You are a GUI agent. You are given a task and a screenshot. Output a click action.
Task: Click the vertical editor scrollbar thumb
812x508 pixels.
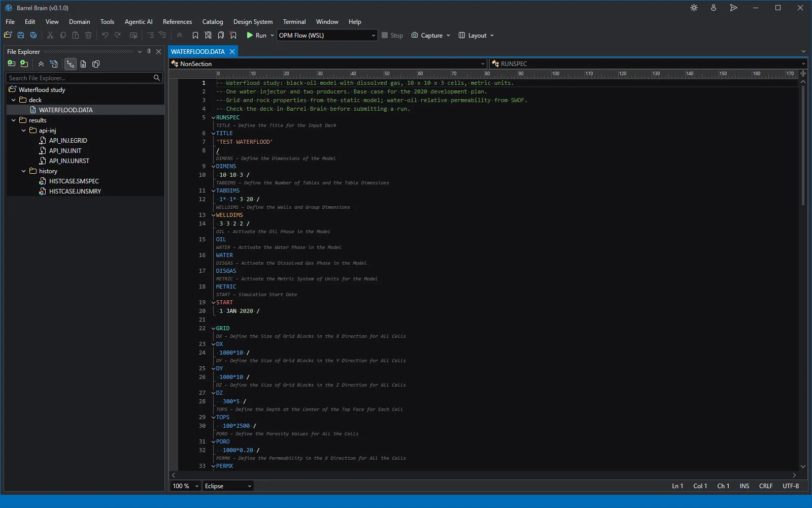point(803,145)
